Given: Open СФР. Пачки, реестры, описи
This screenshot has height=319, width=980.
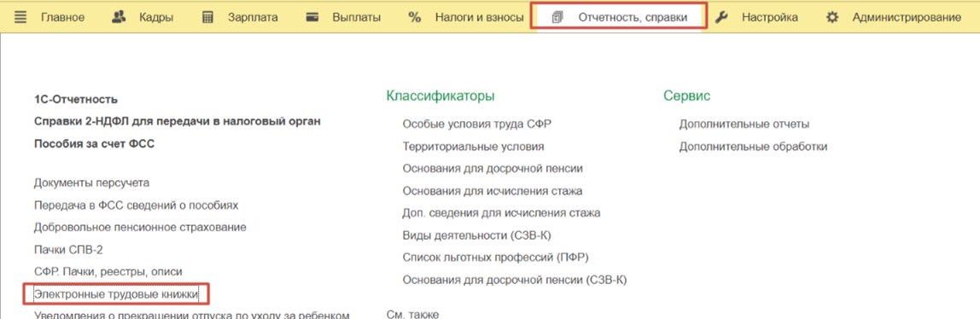Looking at the screenshot, I should pos(108,271).
